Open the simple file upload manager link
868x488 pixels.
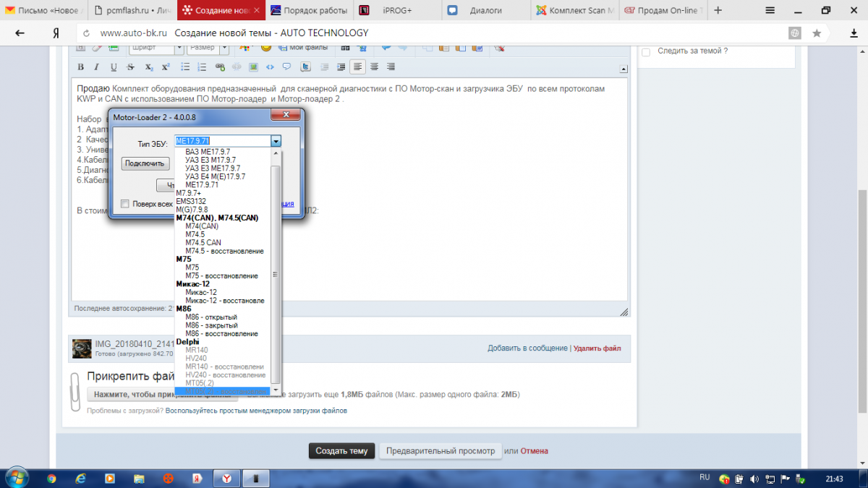click(x=256, y=411)
